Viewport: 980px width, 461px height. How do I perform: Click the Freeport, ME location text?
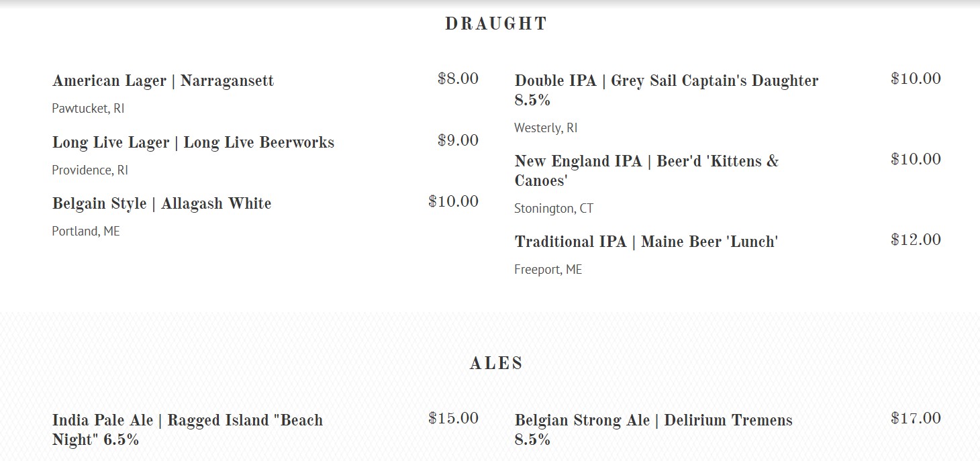pyautogui.click(x=548, y=270)
